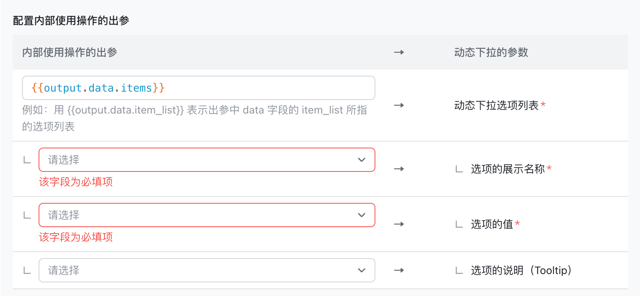Click the 选项的说明 (Tooltip) label
The image size is (644, 296).
521,270
